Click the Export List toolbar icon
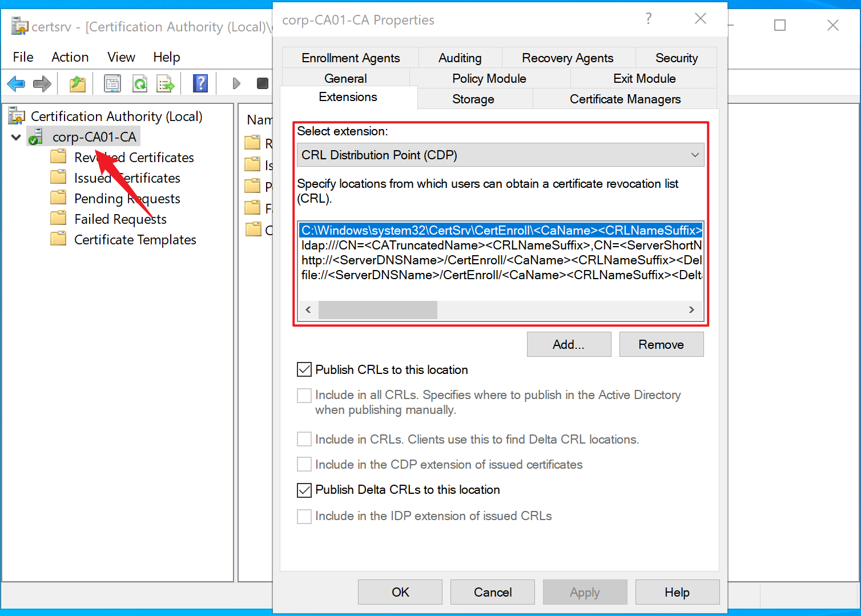This screenshot has width=861, height=616. pos(166,84)
